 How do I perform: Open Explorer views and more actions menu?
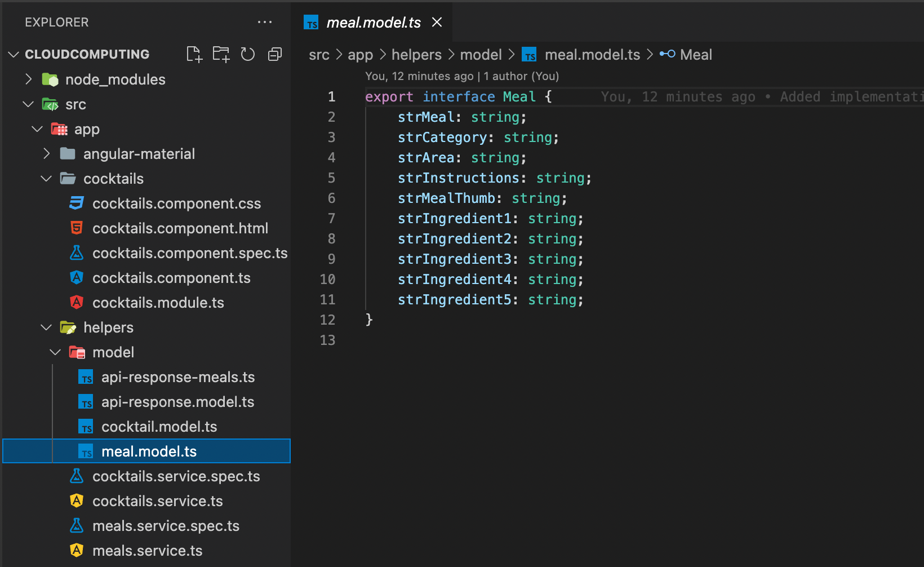pos(265,22)
